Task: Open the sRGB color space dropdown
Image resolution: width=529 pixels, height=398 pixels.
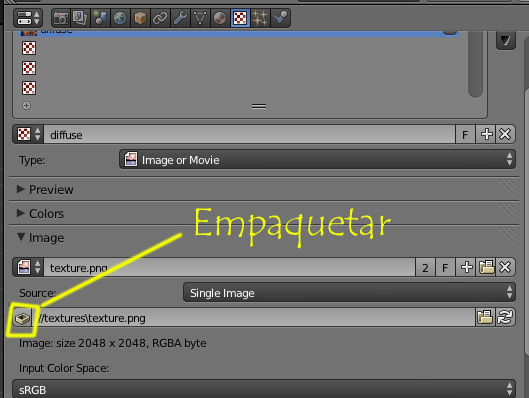Action: pos(264,389)
